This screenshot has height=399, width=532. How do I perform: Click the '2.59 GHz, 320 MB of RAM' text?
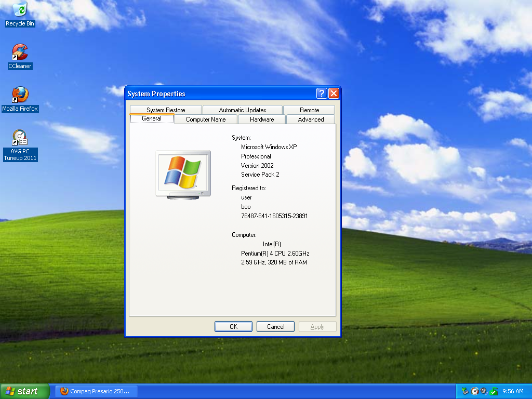(274, 262)
